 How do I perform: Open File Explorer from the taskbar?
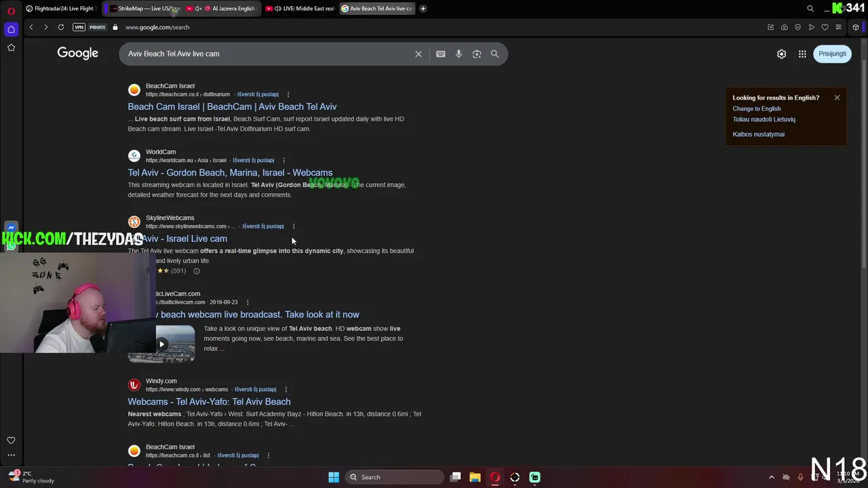tap(475, 477)
